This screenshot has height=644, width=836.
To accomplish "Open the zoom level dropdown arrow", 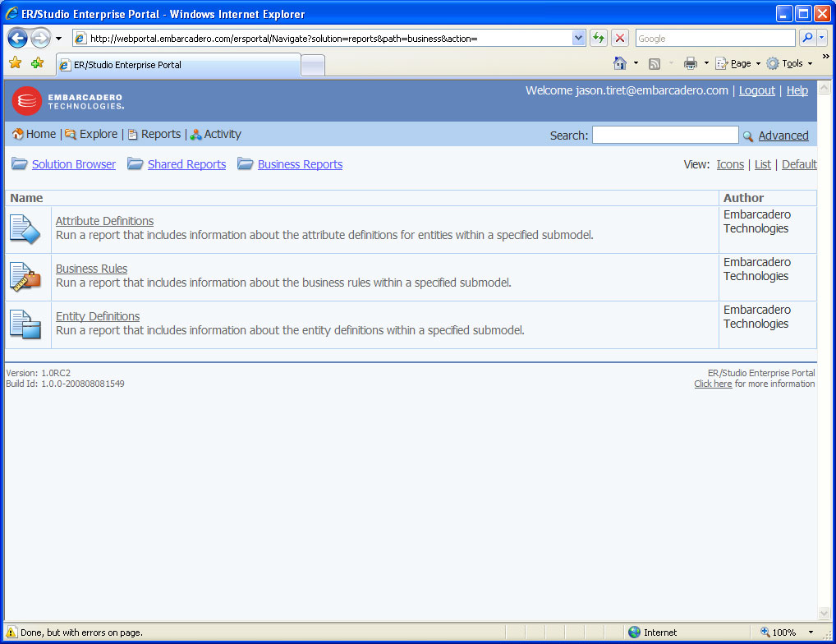I will 811,632.
